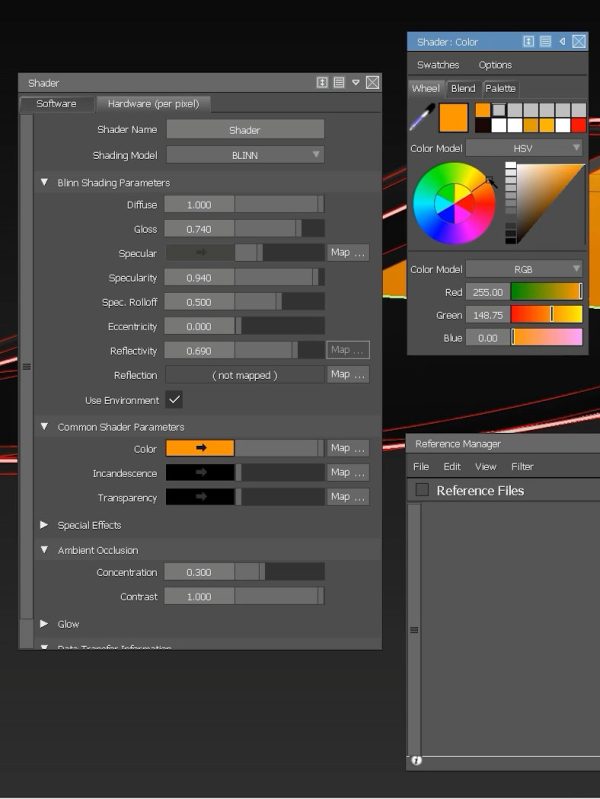Click the Green color slider
This screenshot has height=799, width=600.
pyautogui.click(x=546, y=315)
